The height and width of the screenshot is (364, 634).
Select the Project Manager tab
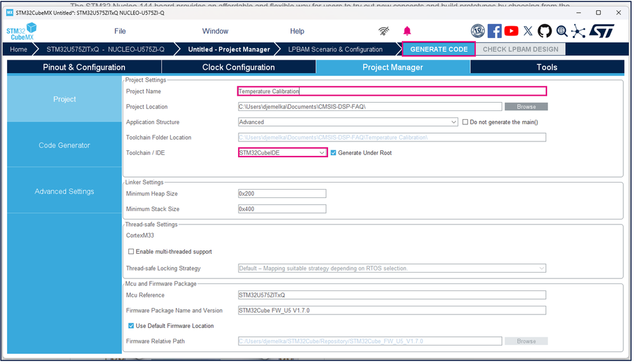point(393,67)
